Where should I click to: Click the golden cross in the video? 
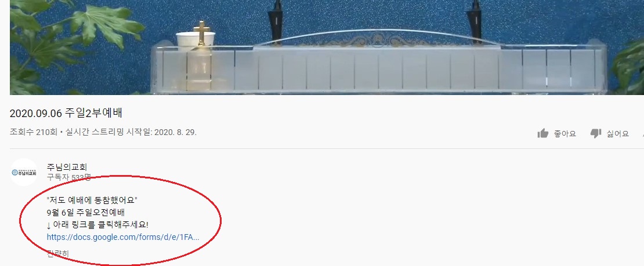click(x=201, y=33)
